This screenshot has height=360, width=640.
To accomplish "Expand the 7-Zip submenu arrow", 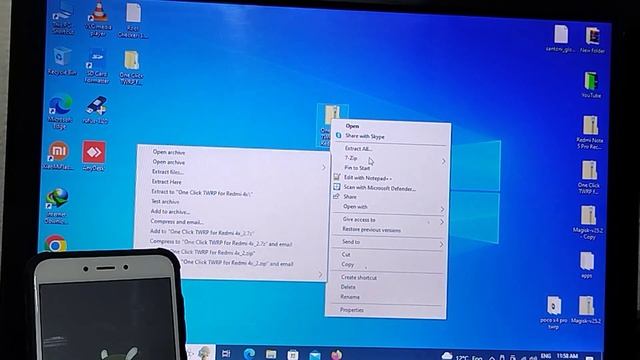I will tap(443, 162).
